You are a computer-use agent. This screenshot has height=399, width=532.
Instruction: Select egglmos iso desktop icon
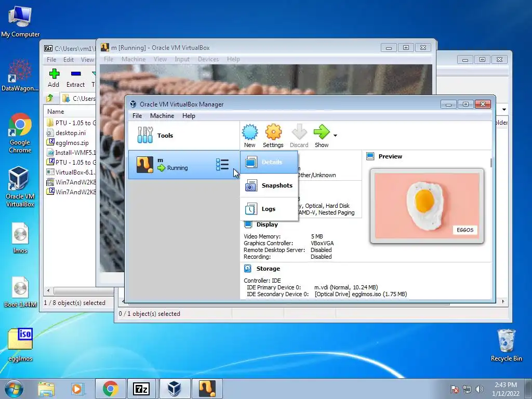(20, 345)
